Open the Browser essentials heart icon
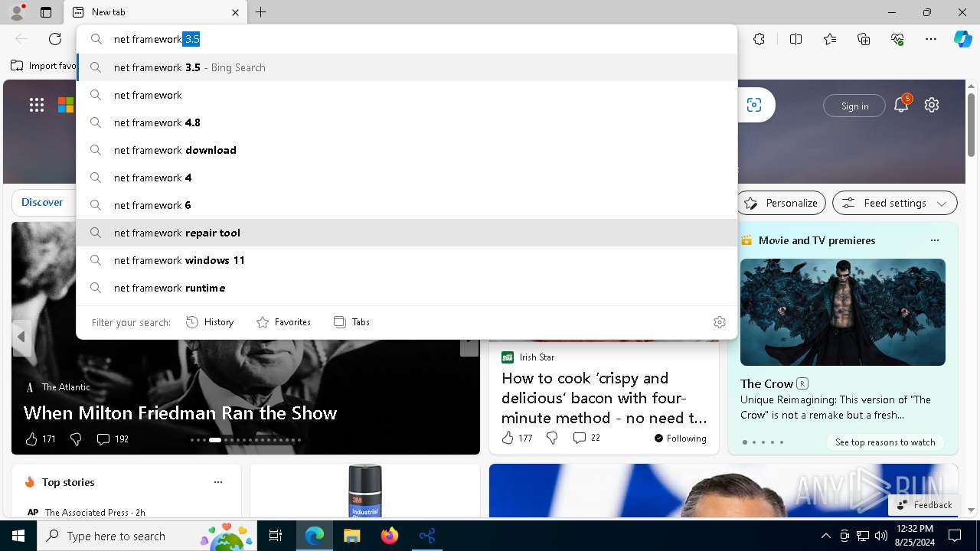980x551 pixels. pos(897,39)
